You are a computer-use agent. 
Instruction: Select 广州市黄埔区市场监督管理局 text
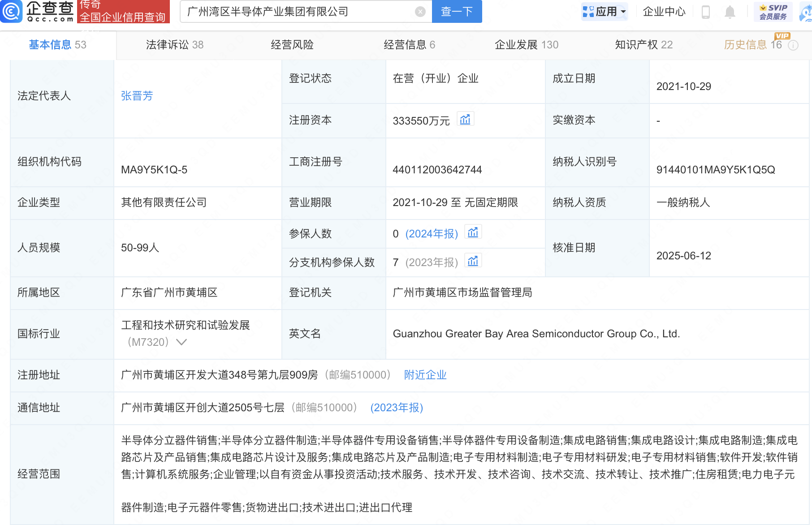coord(462,293)
